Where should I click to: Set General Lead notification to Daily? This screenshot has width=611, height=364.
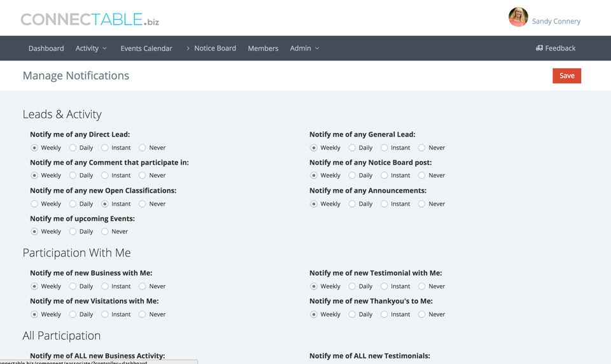[352, 148]
